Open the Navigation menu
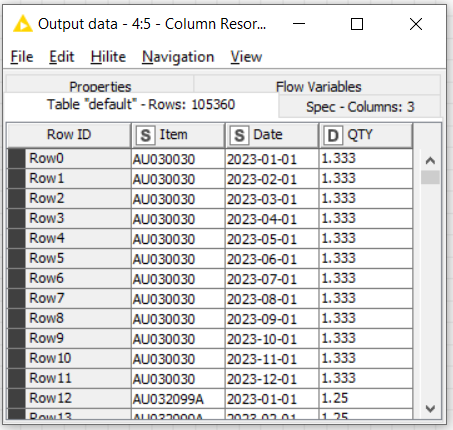The image size is (453, 430). [178, 57]
